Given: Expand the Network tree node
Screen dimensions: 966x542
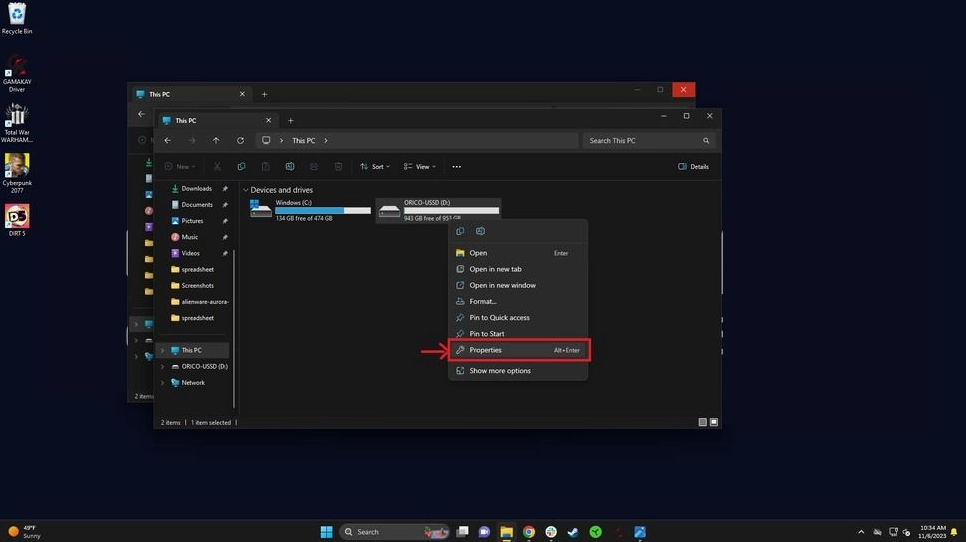Looking at the screenshot, I should coord(163,382).
